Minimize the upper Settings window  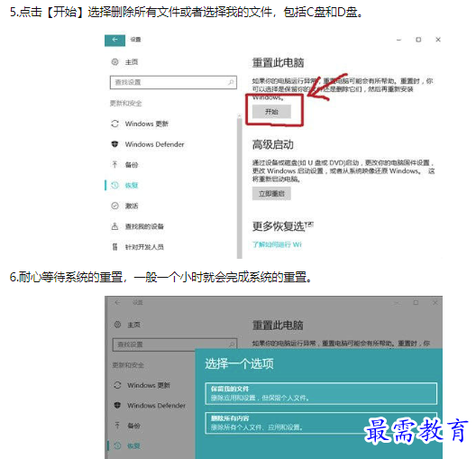[398, 40]
